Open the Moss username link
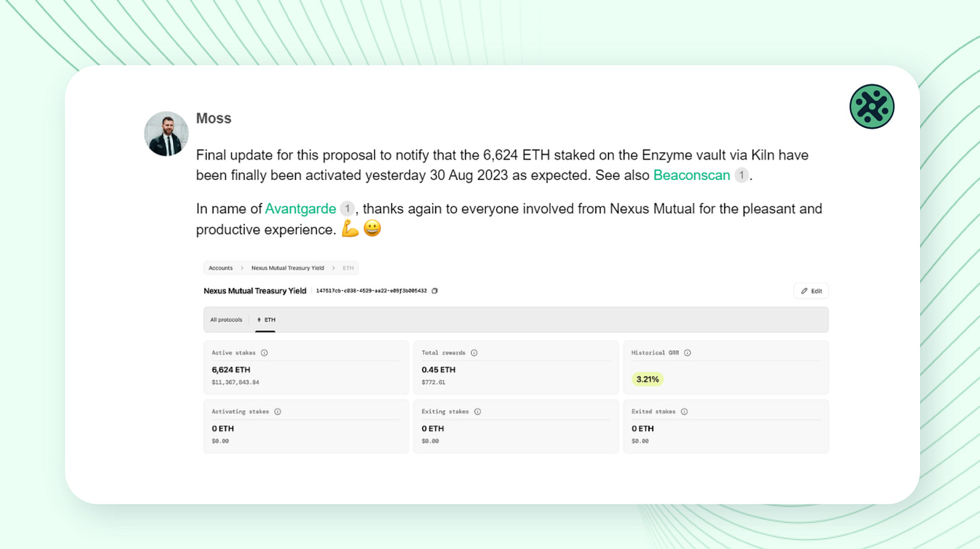The height and width of the screenshot is (549, 980). 213,119
